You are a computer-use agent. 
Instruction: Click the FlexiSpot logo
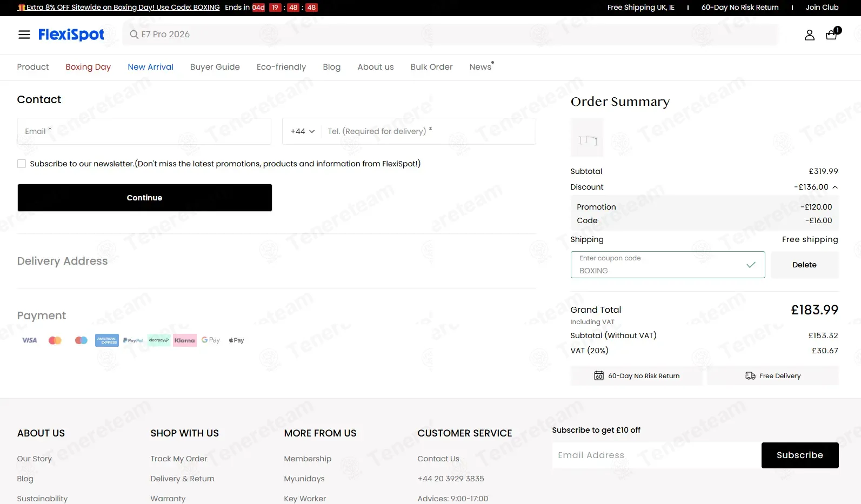[x=71, y=35]
